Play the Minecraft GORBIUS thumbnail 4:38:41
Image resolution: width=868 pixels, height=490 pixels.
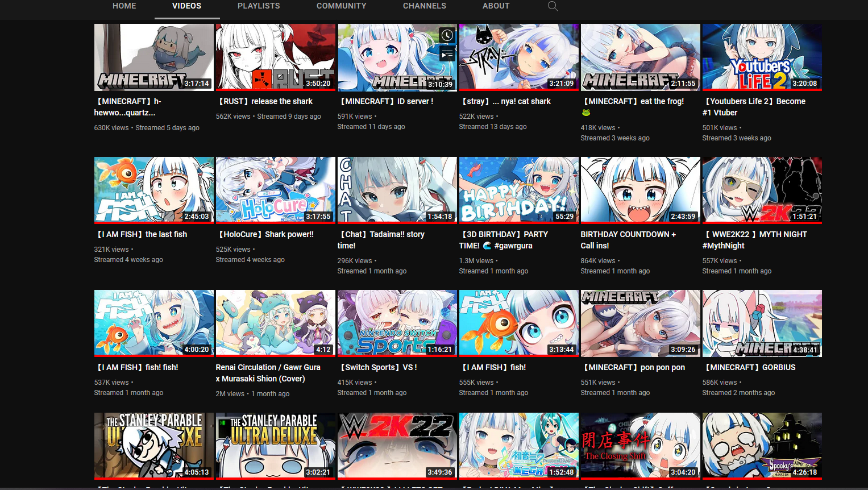pos(762,323)
